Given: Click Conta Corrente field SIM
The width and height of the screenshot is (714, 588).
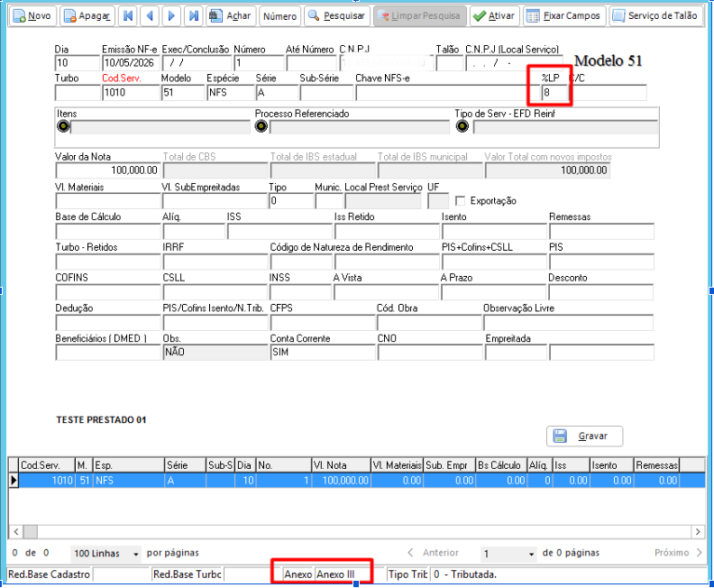Looking at the screenshot, I should [323, 353].
